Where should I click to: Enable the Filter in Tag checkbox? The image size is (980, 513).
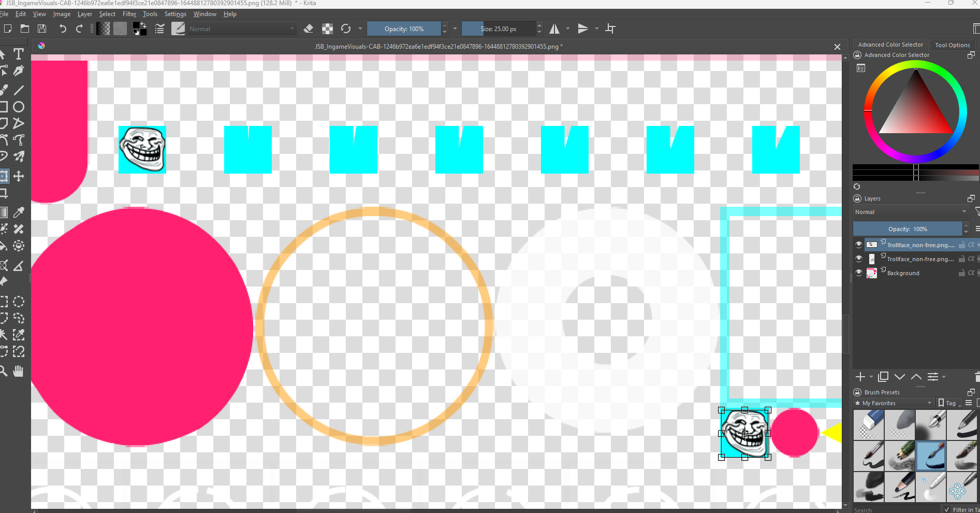(x=947, y=509)
